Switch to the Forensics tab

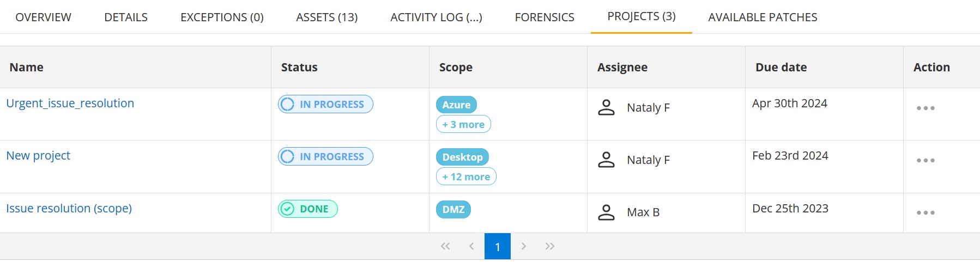[x=544, y=17]
